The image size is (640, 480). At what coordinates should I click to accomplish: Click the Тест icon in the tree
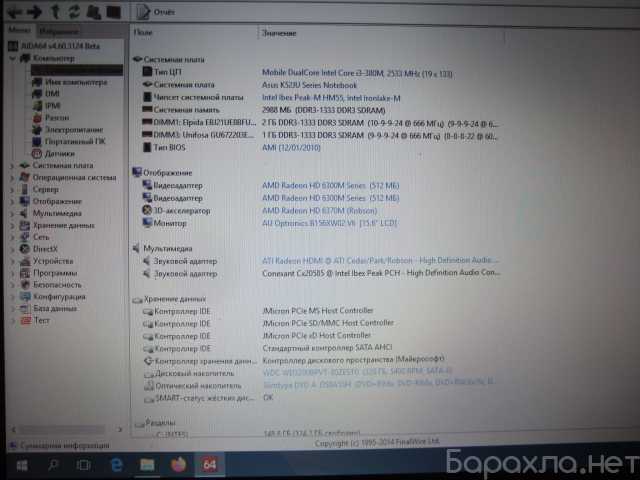[25, 320]
